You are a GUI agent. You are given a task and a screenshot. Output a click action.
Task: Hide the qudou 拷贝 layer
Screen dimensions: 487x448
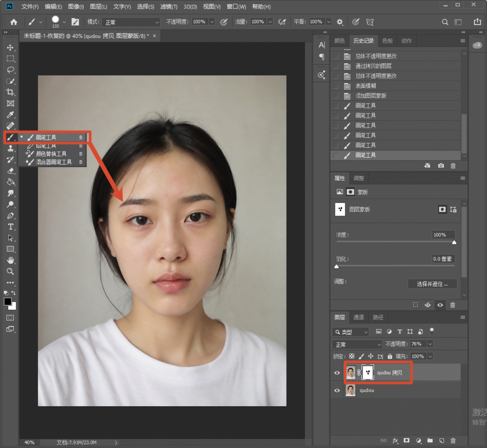point(337,372)
